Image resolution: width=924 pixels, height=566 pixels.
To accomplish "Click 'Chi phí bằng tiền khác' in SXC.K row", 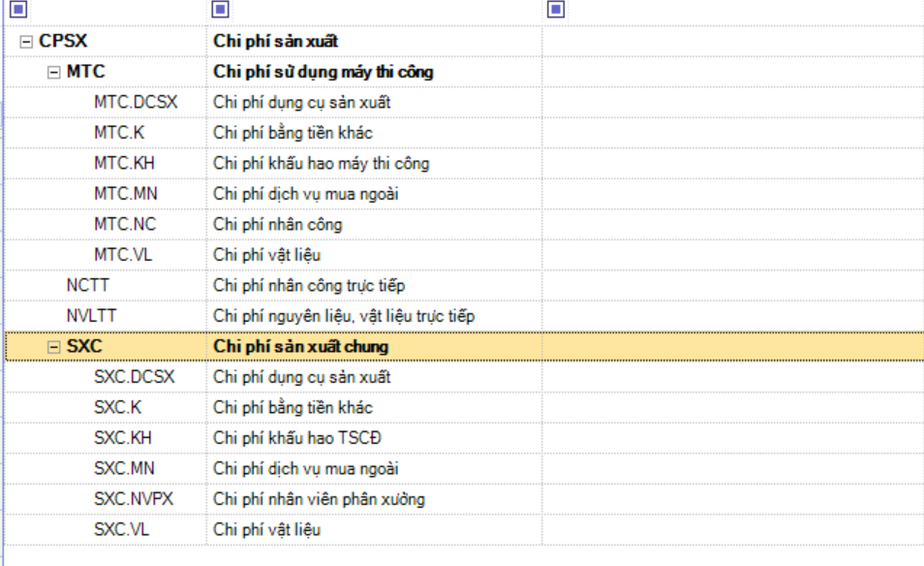I will click(293, 408).
